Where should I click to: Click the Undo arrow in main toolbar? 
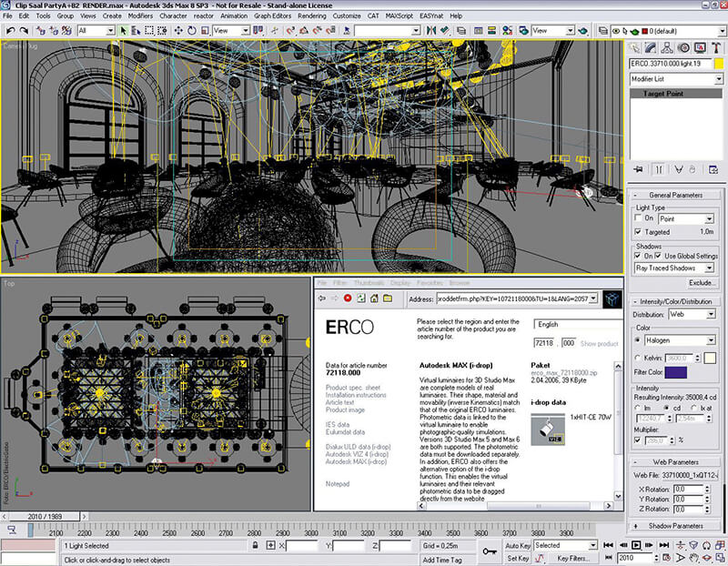click(10, 31)
